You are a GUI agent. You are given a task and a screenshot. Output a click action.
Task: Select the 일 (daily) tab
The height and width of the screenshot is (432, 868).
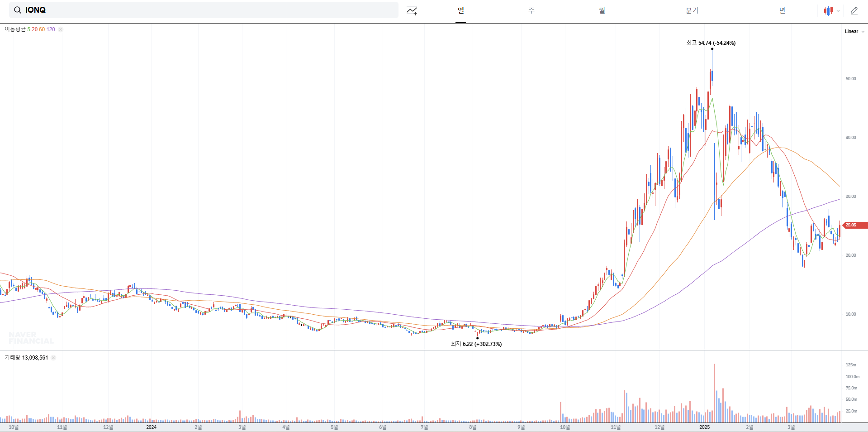(460, 10)
